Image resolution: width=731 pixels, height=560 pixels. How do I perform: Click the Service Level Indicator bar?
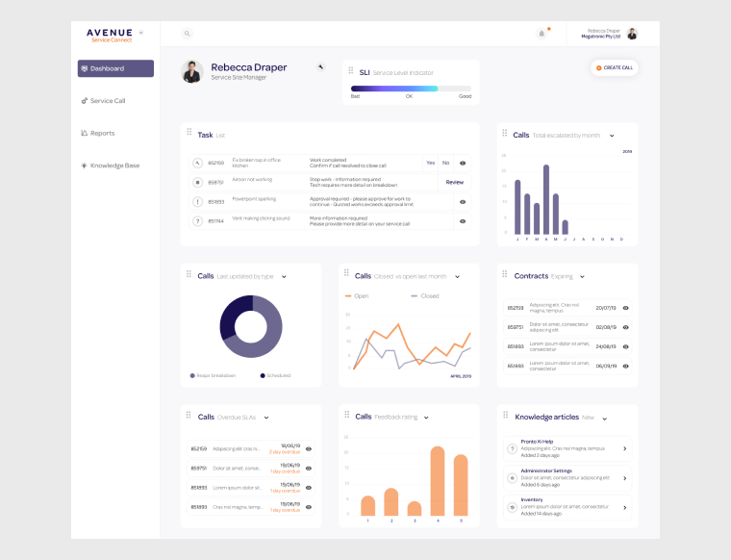tap(411, 88)
